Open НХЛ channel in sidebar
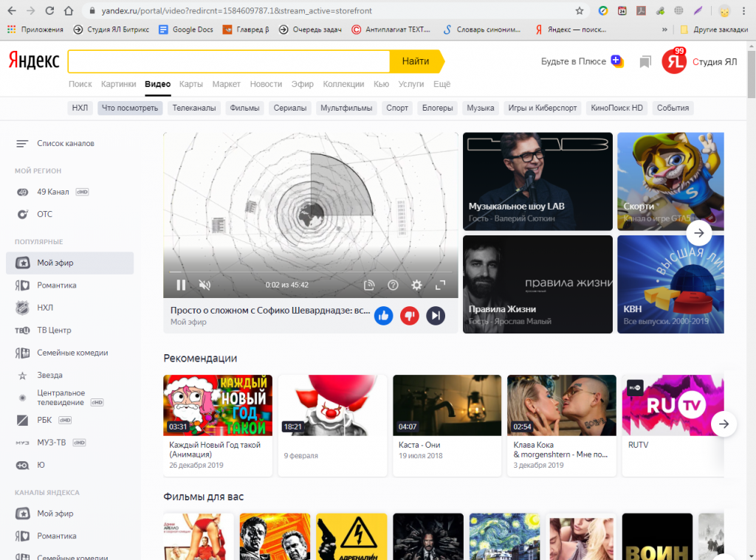Viewport: 756px width, 560px height. click(x=70, y=308)
